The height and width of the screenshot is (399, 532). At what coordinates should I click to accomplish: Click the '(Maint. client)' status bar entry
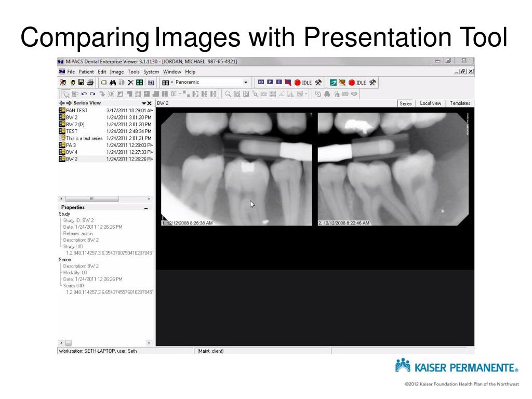210,351
